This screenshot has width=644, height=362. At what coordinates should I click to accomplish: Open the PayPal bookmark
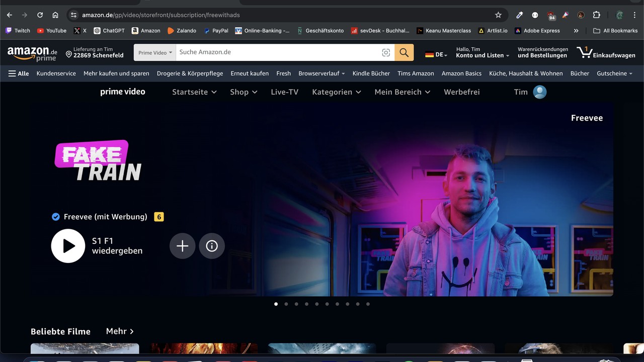click(x=216, y=31)
